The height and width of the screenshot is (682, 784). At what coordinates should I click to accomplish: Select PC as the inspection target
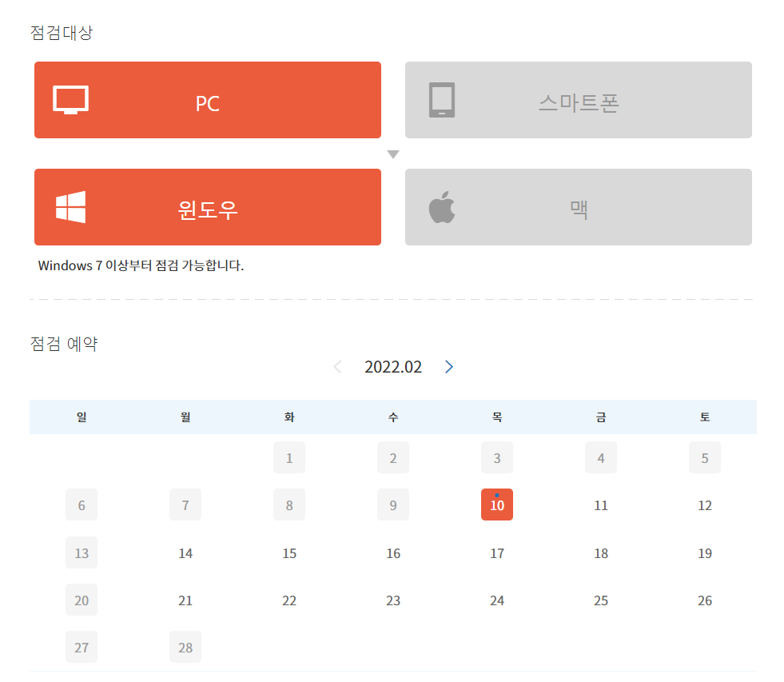(x=207, y=99)
